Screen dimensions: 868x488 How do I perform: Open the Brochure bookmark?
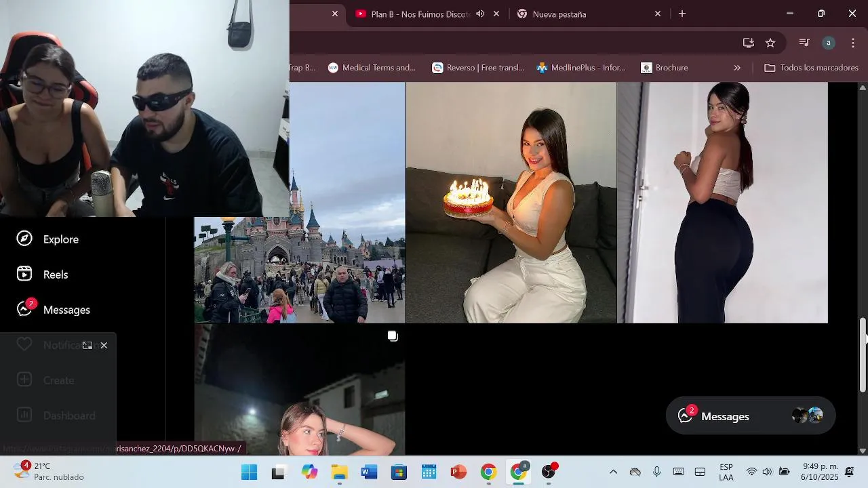click(665, 68)
